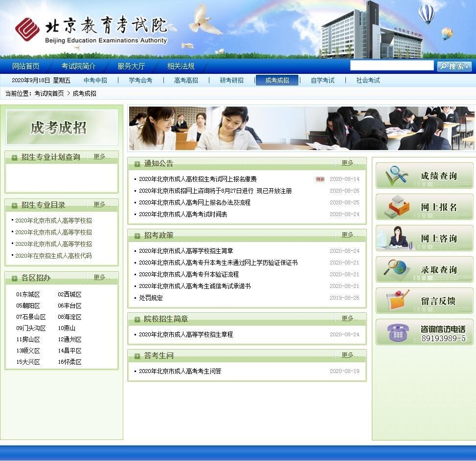
Task: Open 考生诚信考试承诺书 link
Action: (x=195, y=286)
